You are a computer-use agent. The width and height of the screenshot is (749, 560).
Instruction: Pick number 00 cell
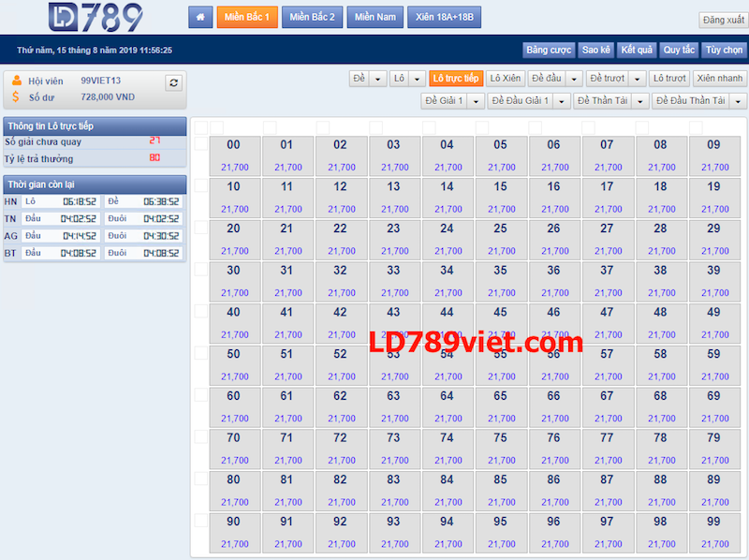pyautogui.click(x=235, y=155)
